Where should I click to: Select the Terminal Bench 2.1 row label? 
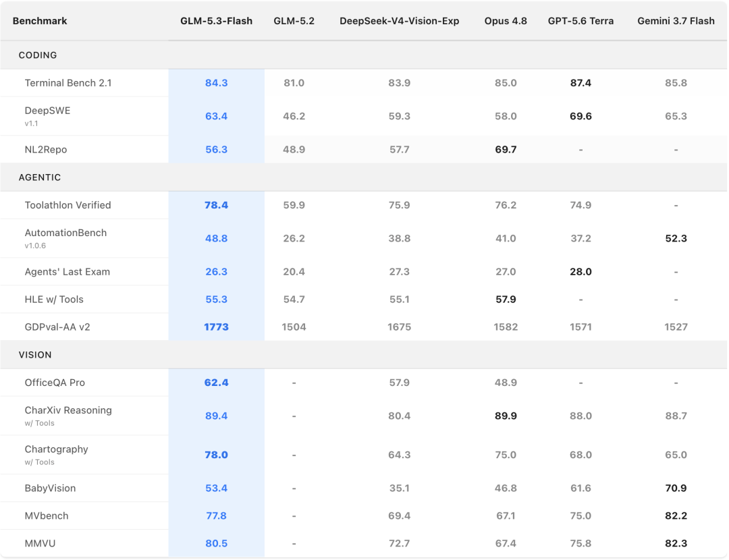pyautogui.click(x=68, y=83)
